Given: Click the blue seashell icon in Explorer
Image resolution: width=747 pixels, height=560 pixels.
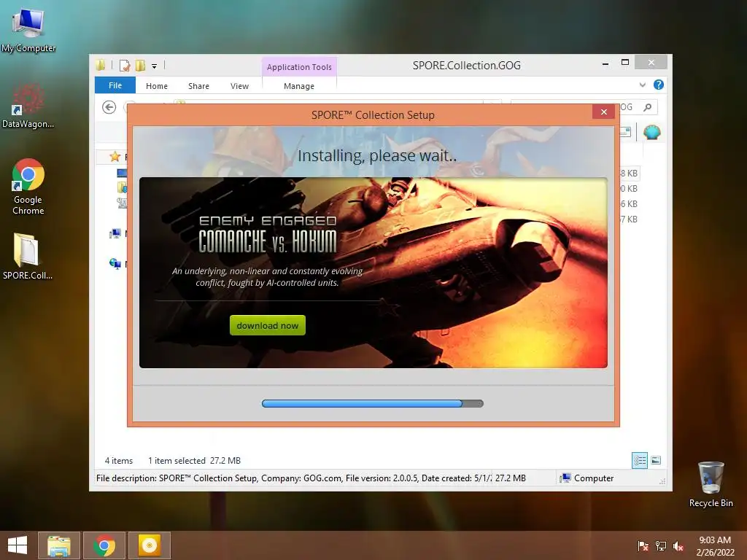Looking at the screenshot, I should pos(651,132).
